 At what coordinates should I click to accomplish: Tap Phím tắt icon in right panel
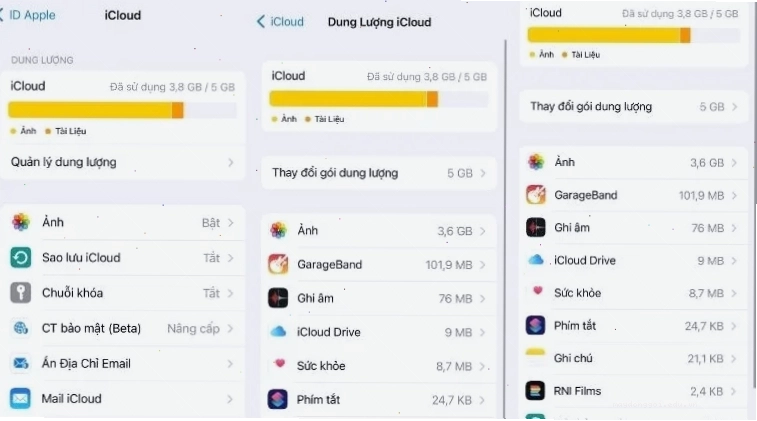click(536, 325)
